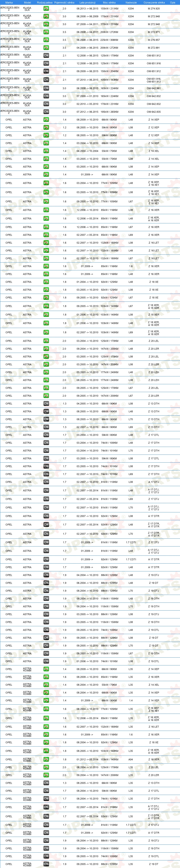
Task: Select Z 14 XEL cell in Astra Kombi row
Action: pos(154,685)
